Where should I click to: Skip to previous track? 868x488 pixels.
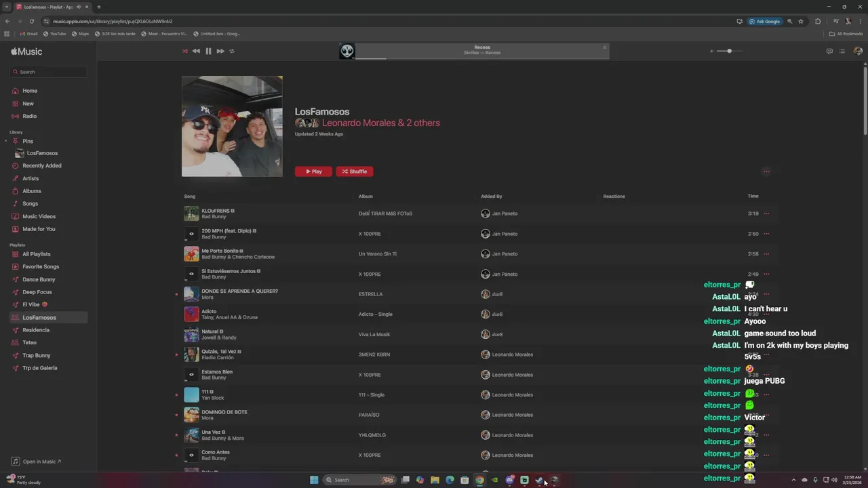click(196, 51)
